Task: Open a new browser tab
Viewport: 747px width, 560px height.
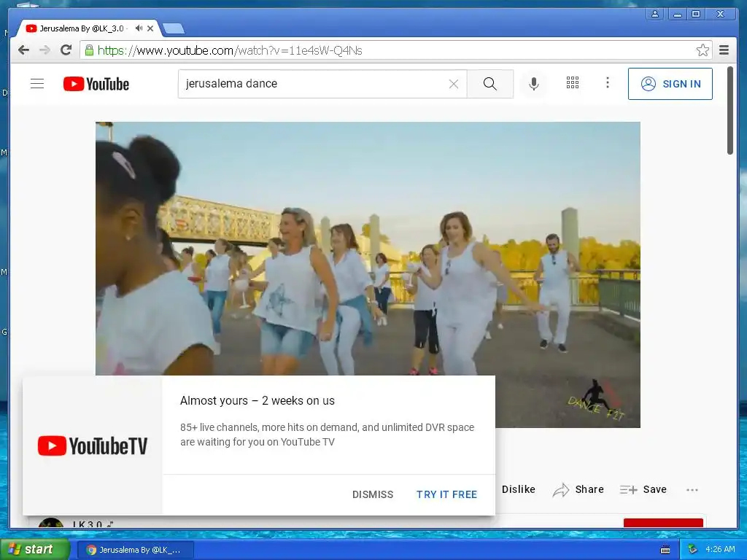Action: pos(174,28)
